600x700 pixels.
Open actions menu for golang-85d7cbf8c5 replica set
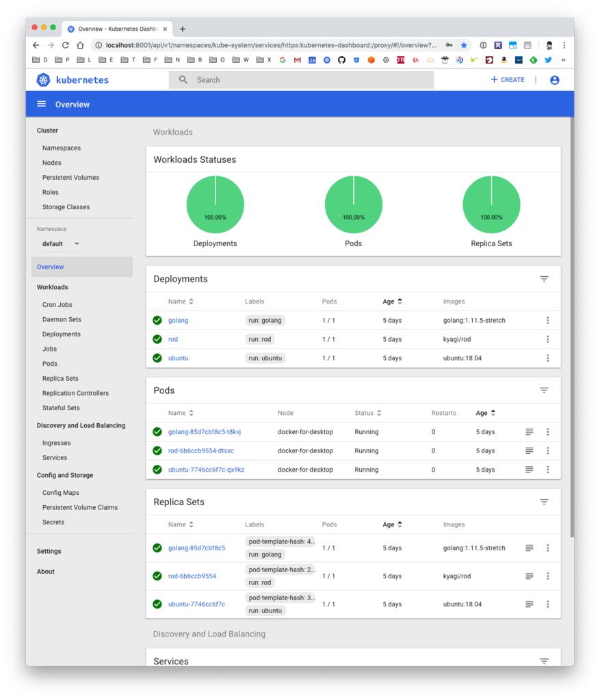[548, 548]
